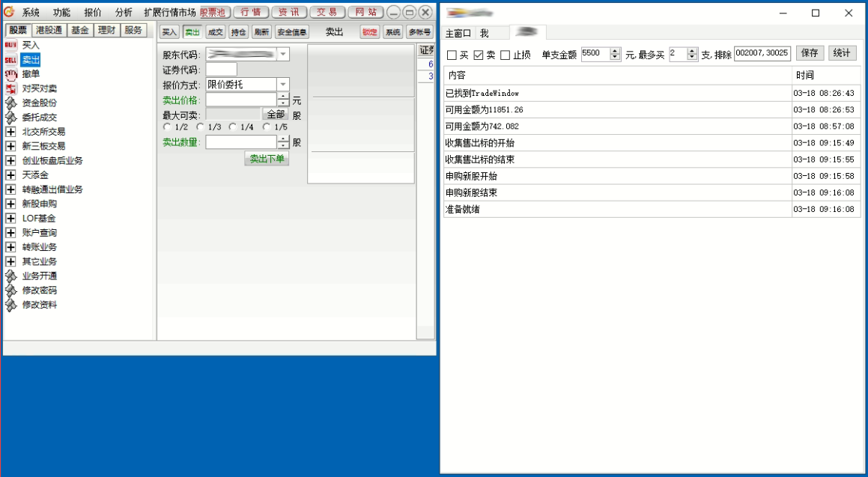
Task: Click the BUY icon next to 买入
Action: click(x=10, y=46)
